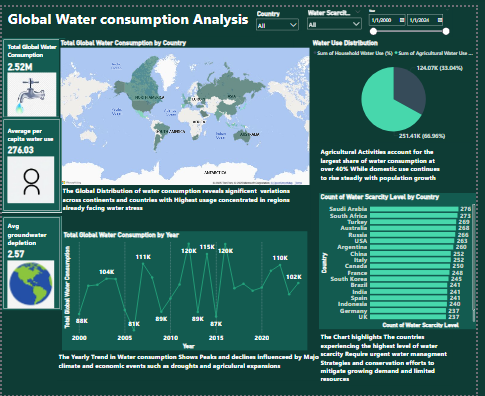The width and height of the screenshot is (485, 396).
Task: Open the Country slicer dropdown
Action: 277,25
